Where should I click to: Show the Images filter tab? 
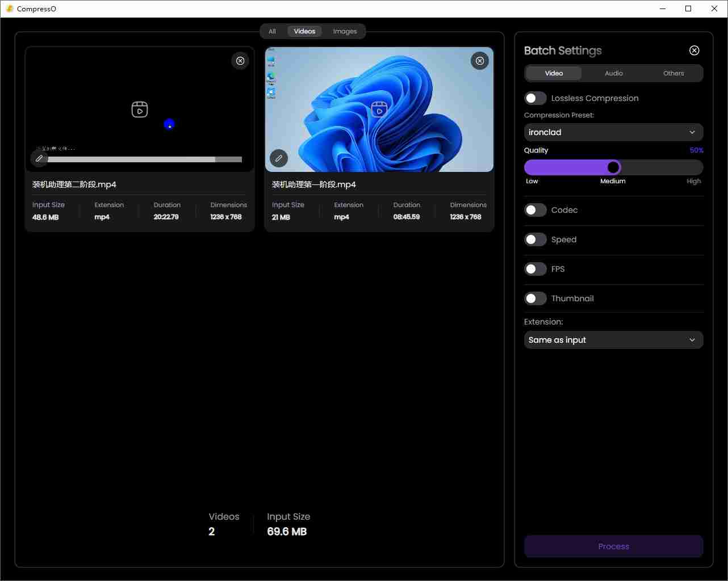(345, 31)
